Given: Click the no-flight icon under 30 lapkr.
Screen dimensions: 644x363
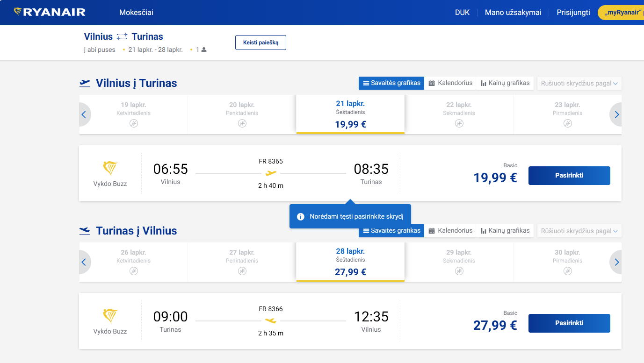Looking at the screenshot, I should [x=568, y=271].
